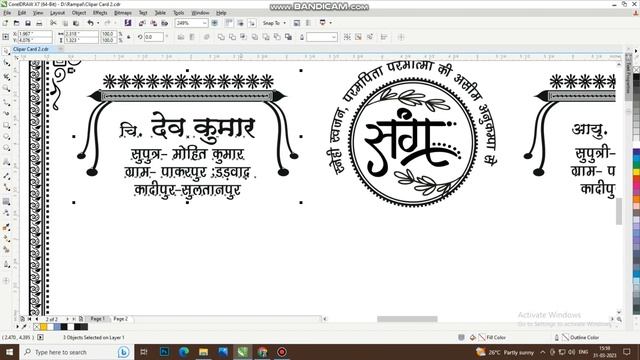Click the blue swatch in document palette
This screenshot has width=640, height=360.
point(57,327)
